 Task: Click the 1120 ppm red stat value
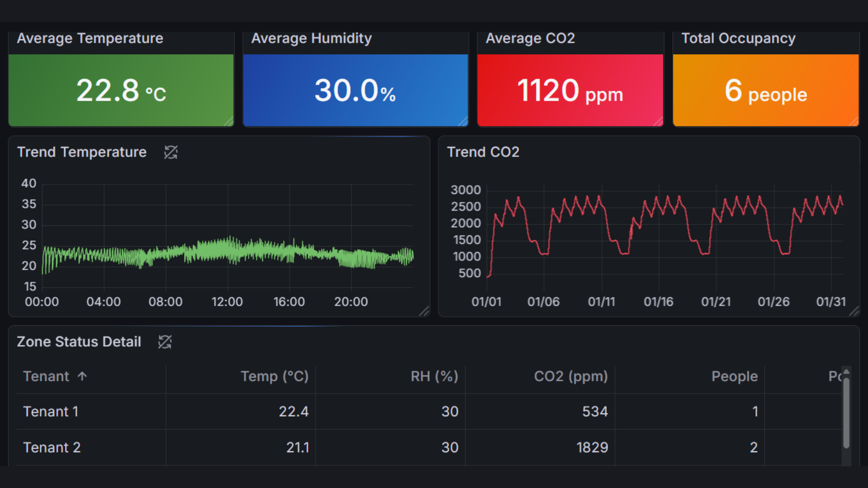click(570, 91)
